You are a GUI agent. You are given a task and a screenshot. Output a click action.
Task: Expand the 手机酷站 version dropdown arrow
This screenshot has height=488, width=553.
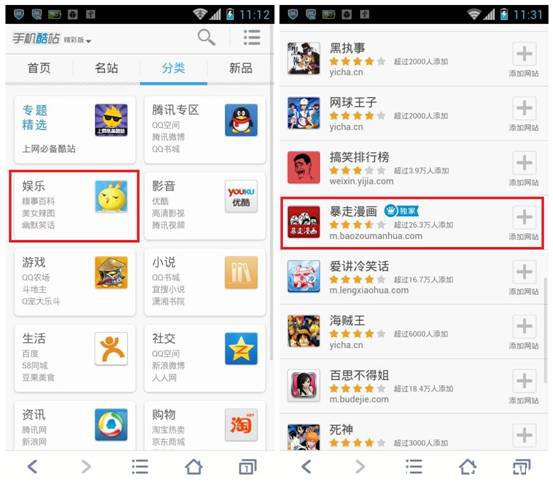(89, 41)
